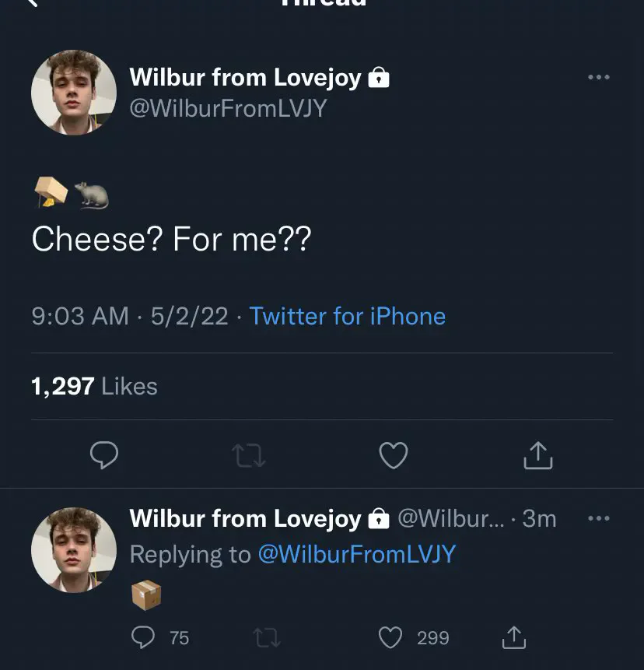The height and width of the screenshot is (670, 644).
Task: Tap the "Cheese? For me??" tweet text
Action: tap(171, 240)
